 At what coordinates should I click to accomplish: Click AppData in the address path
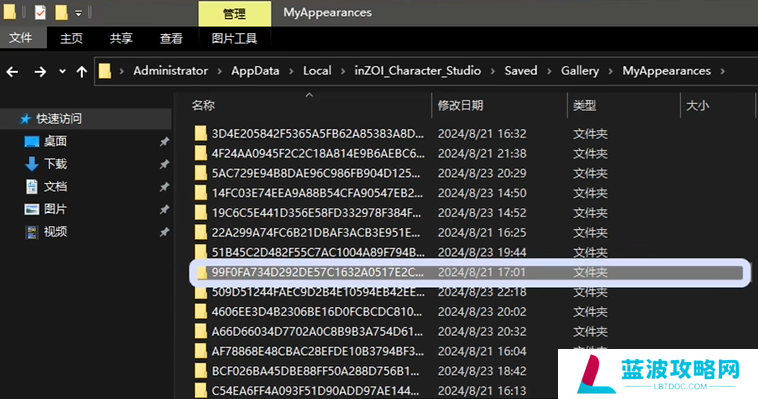(255, 71)
